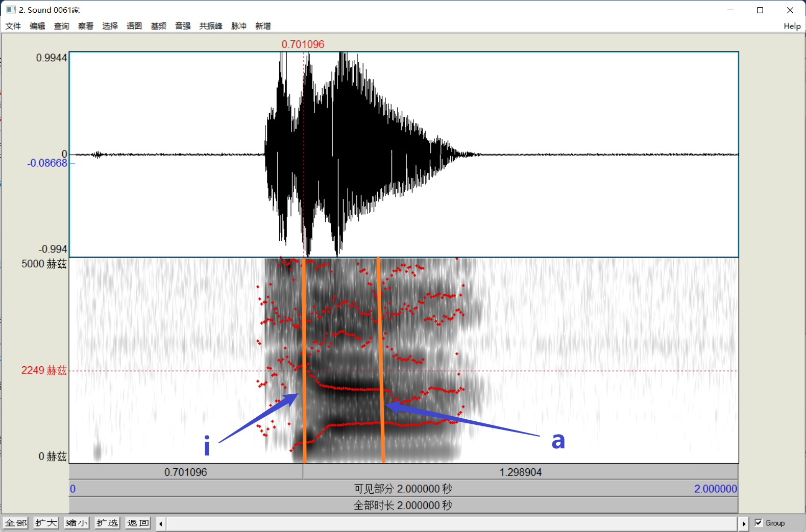This screenshot has width=806, height=532.
Task: Play the 0.701096 segment bar
Action: tap(186, 472)
